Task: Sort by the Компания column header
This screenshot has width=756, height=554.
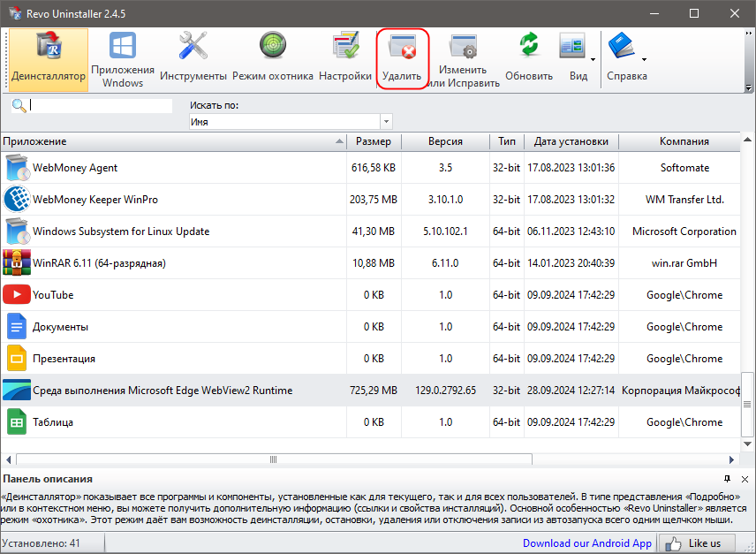Action: [679, 141]
